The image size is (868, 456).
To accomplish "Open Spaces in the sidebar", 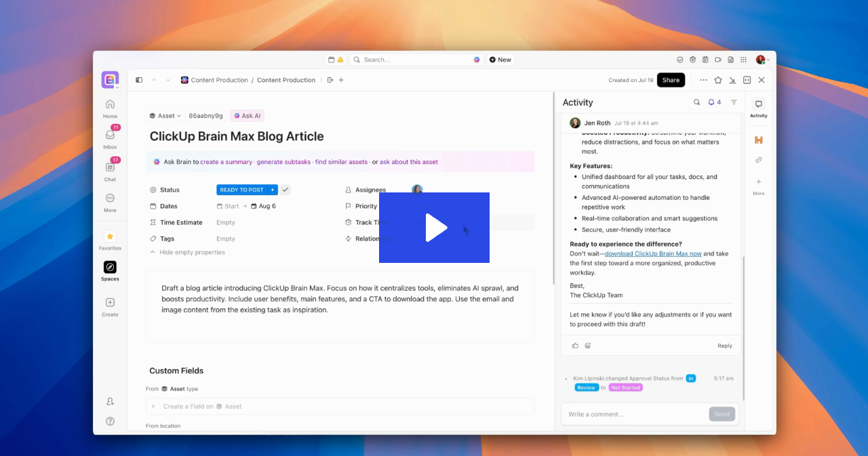I will [x=110, y=271].
